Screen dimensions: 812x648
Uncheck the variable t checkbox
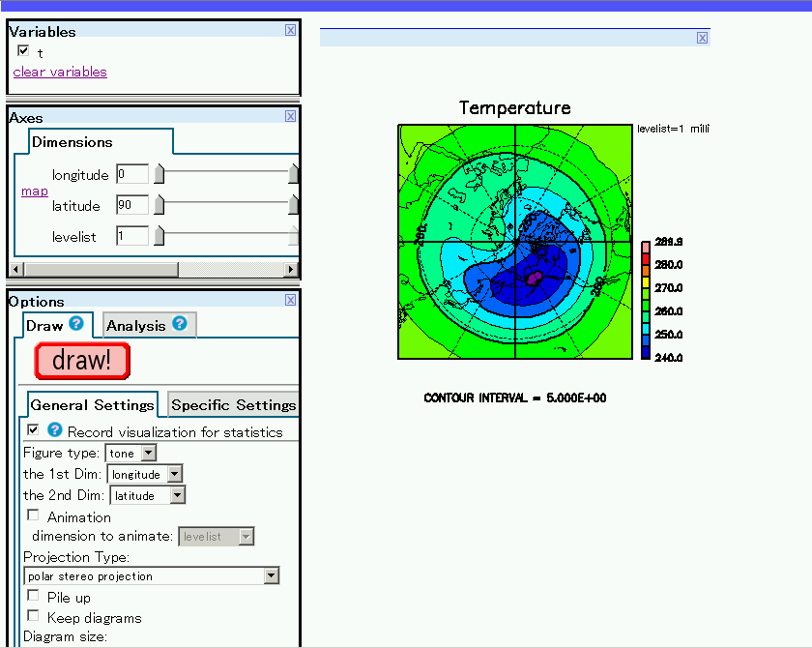point(23,51)
